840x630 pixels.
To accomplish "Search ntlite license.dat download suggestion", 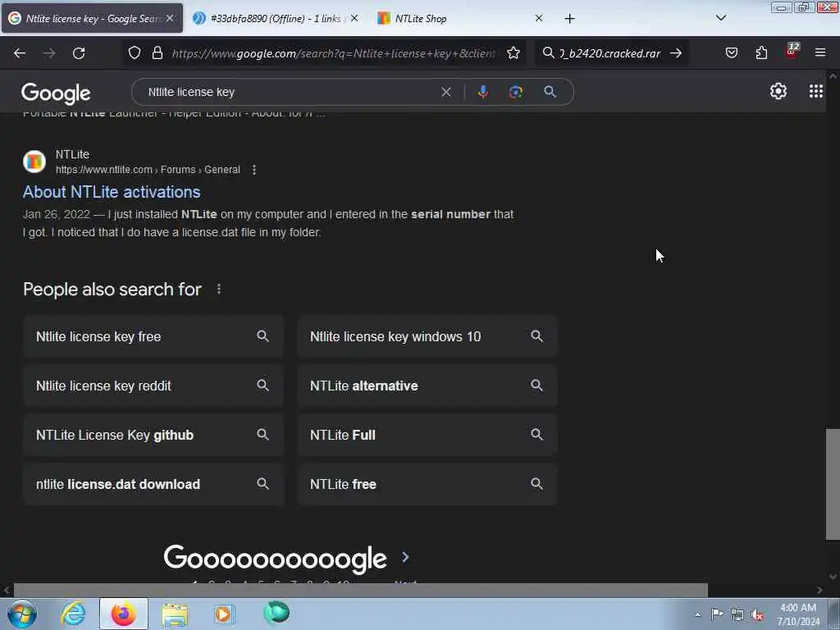I will (x=153, y=484).
